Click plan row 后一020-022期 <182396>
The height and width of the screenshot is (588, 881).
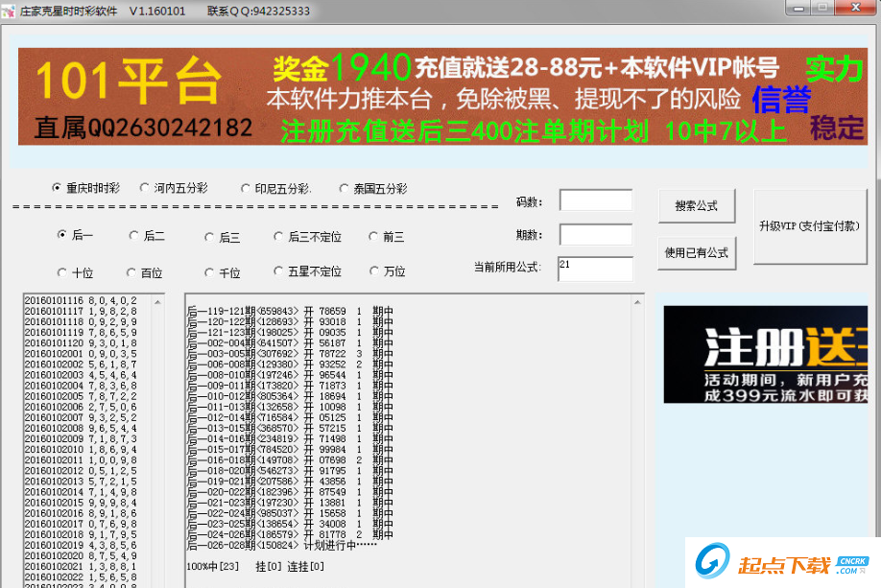click(290, 492)
